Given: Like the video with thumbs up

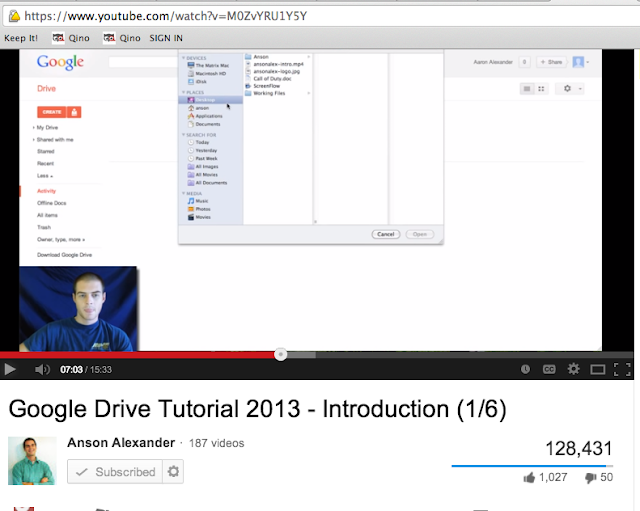Looking at the screenshot, I should 529,478.
